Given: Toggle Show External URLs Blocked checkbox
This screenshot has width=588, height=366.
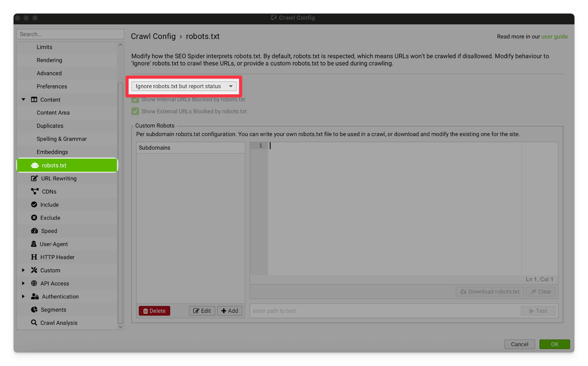Looking at the screenshot, I should coord(135,111).
